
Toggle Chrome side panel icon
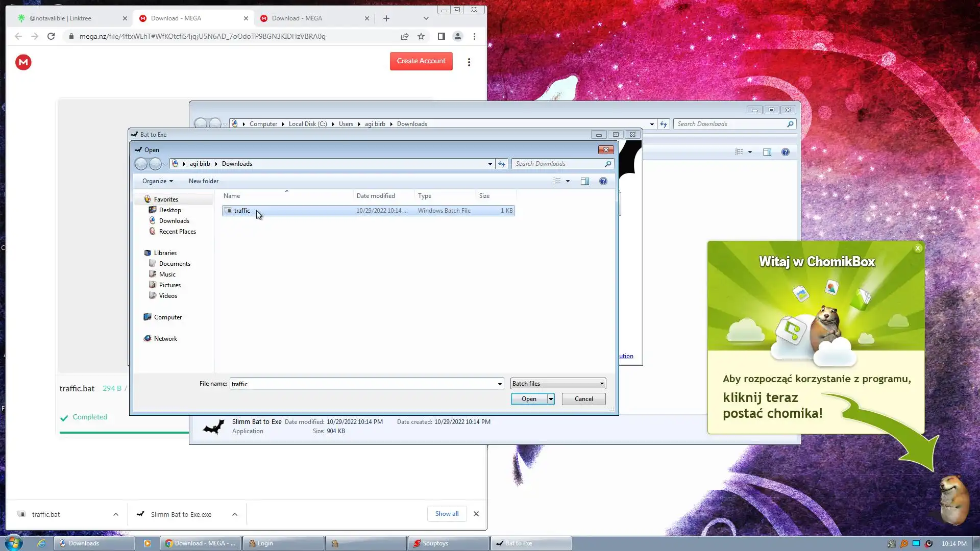(442, 36)
